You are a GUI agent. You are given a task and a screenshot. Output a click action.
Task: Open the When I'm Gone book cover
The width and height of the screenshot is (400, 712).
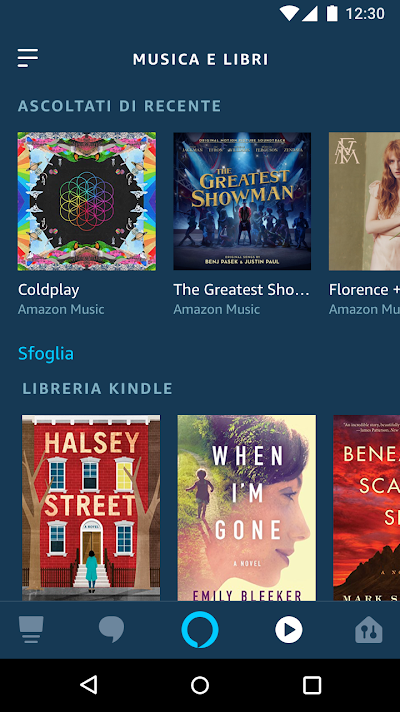point(247,508)
